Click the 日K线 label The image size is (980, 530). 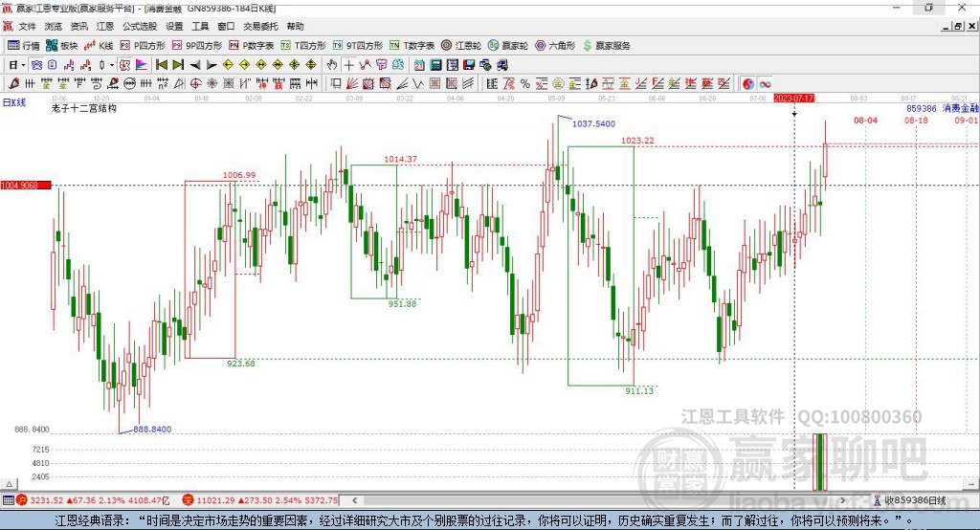pyautogui.click(x=14, y=102)
